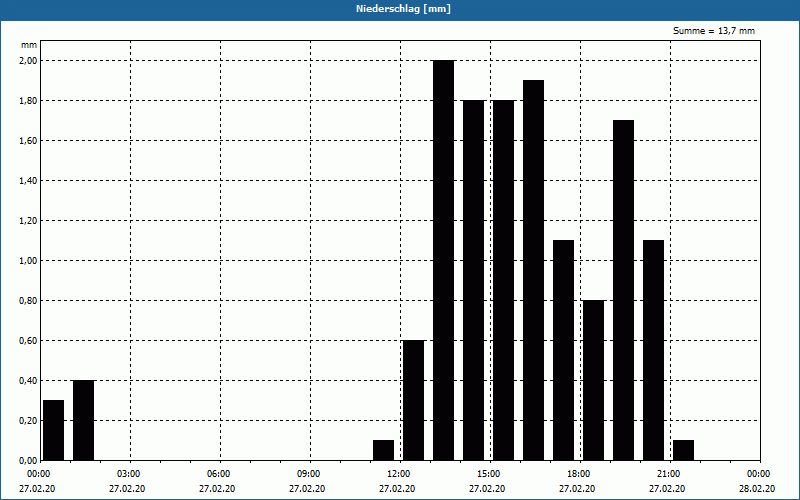The height and width of the screenshot is (500, 800).
Task: Click the 0,80 y-axis value
Action: tap(29, 301)
